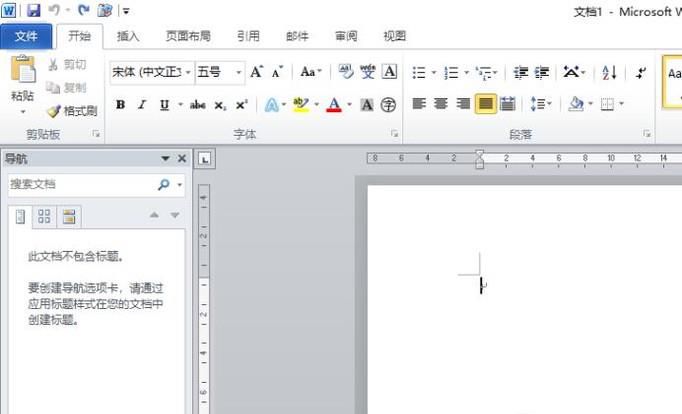Open the Paste button

(x=23, y=84)
